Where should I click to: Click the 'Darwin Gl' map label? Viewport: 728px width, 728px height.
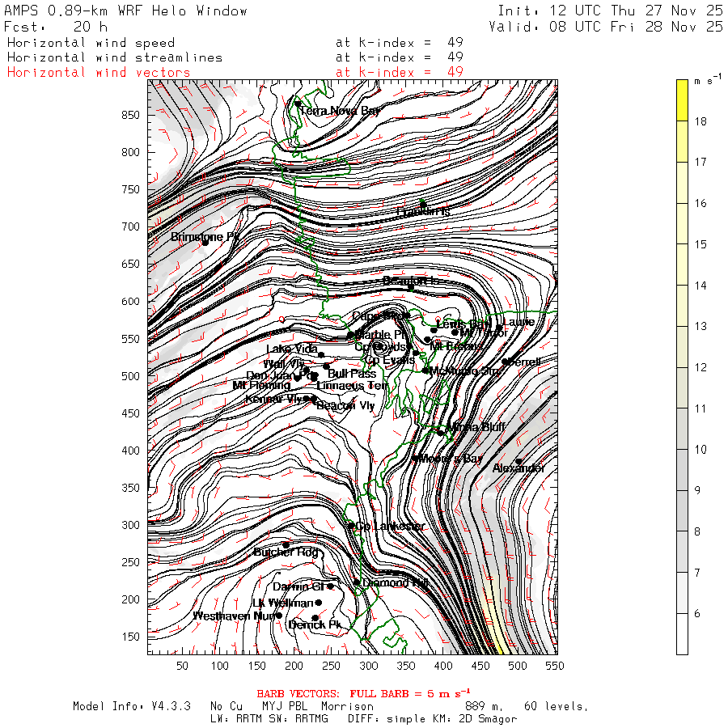[x=298, y=586]
